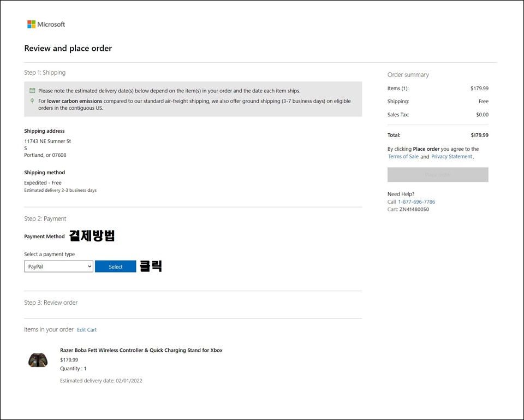Click the Quantity : 1 text
Viewport: 524px width, 420px height.
pyautogui.click(x=73, y=369)
